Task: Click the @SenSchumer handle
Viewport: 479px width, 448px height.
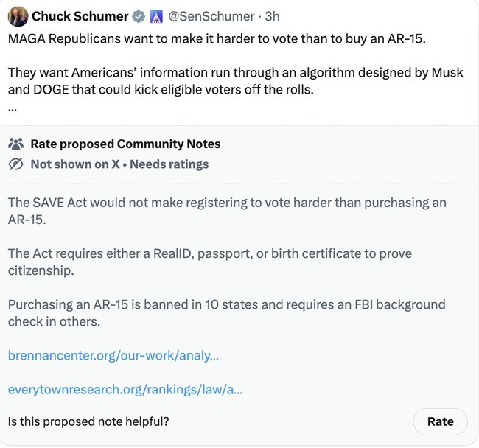Action: click(x=212, y=16)
